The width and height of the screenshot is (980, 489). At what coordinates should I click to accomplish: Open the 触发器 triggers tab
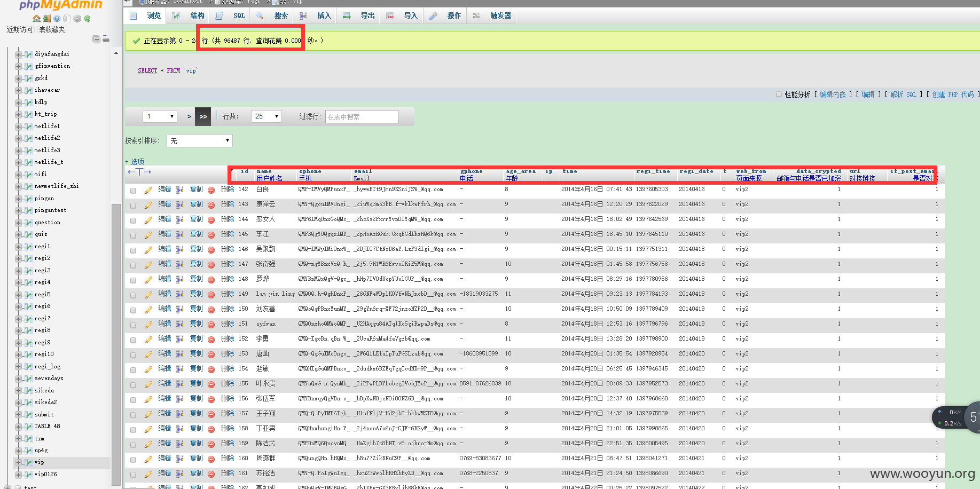click(x=492, y=15)
